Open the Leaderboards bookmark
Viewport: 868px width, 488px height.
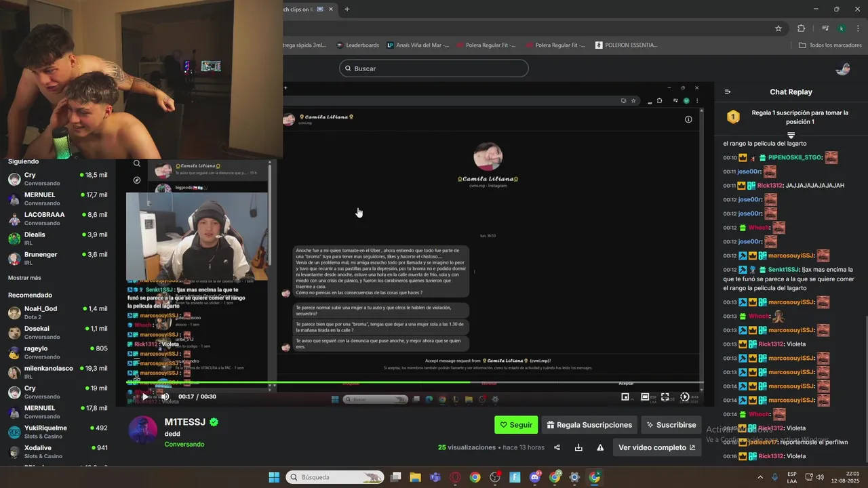(357, 45)
